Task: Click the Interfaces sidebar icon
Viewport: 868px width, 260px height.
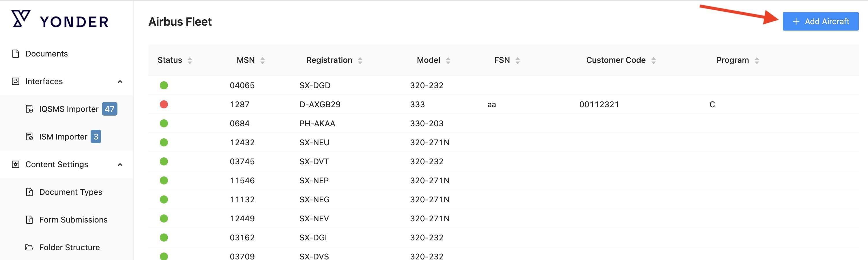Action: pos(16,82)
